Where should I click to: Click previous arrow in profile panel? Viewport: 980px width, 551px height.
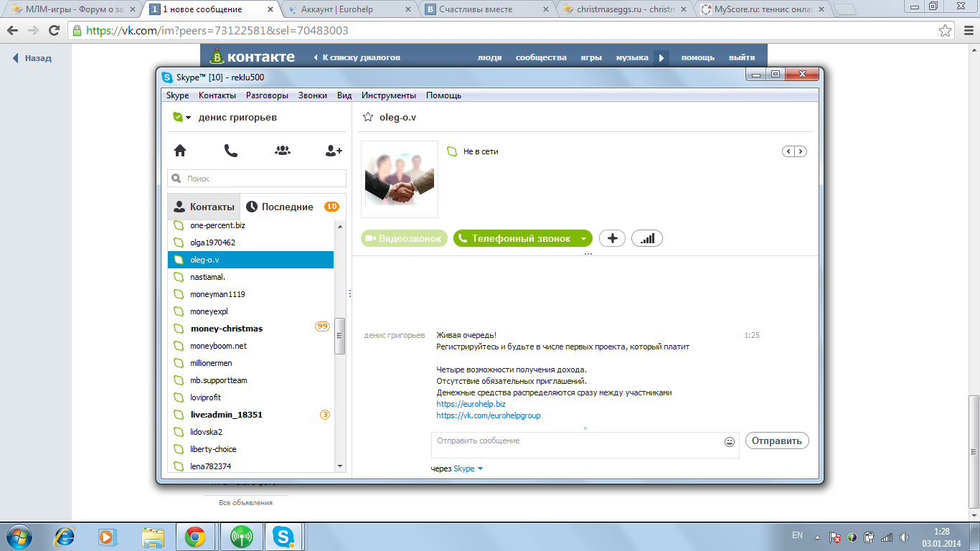click(788, 151)
